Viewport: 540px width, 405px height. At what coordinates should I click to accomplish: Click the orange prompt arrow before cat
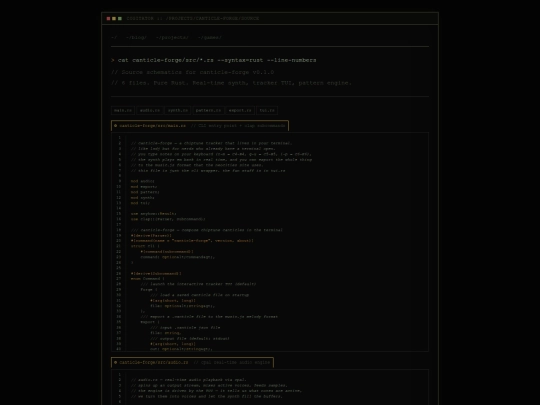[x=113, y=60]
